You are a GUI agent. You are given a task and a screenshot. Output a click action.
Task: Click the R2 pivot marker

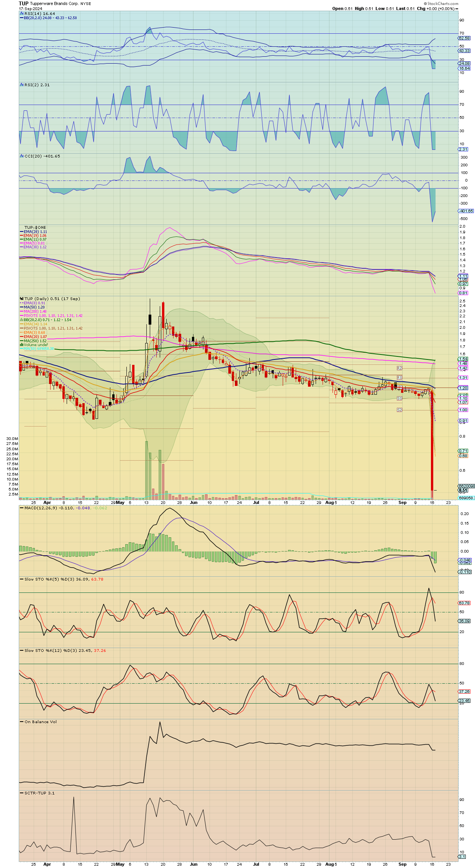(400, 368)
